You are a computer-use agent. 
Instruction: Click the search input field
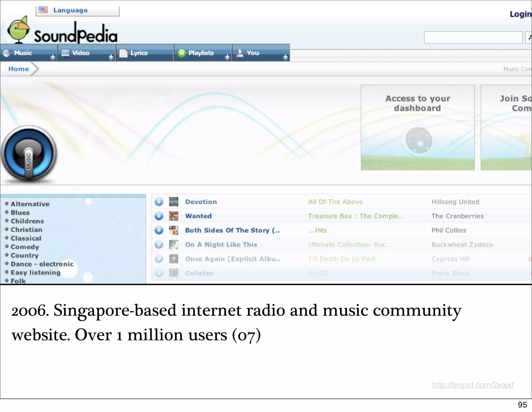tap(473, 38)
